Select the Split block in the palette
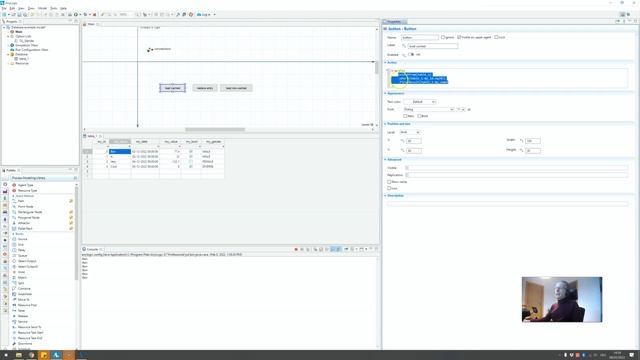Screen dimensions: 640x360 tap(21, 283)
